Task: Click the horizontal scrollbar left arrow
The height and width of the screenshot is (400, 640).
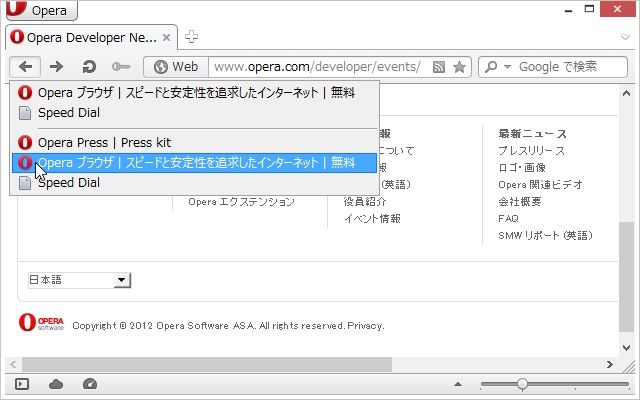Action: [x=13, y=364]
